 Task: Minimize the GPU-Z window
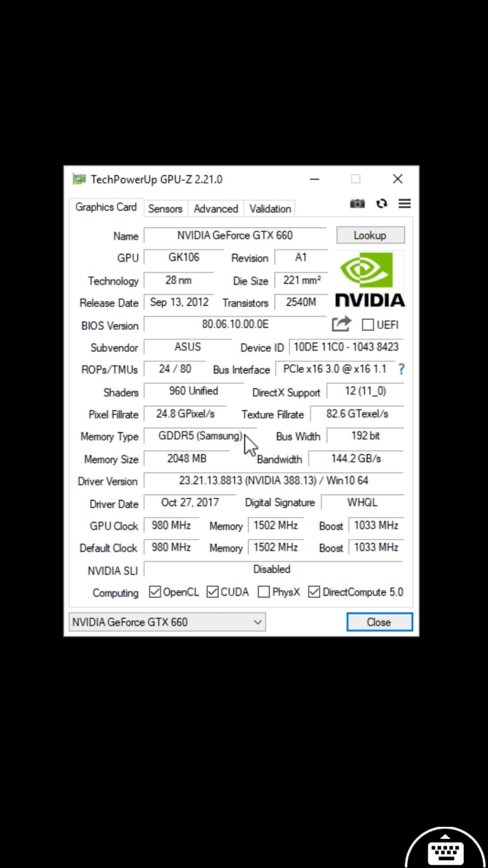click(x=315, y=179)
